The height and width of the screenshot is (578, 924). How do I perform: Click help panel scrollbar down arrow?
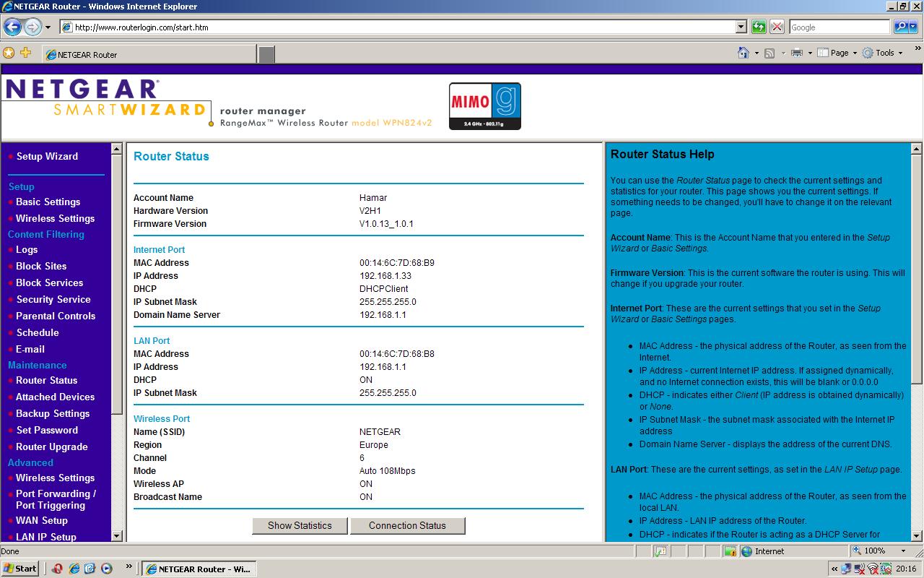pos(916,535)
